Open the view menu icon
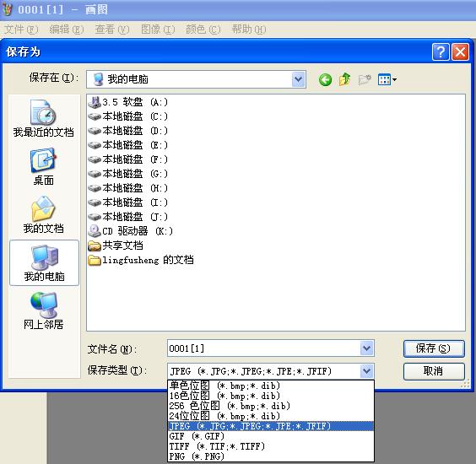The width and height of the screenshot is (476, 464). pos(387,80)
